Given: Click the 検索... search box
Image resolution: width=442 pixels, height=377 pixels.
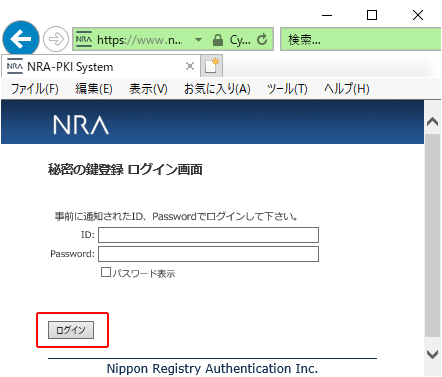Looking at the screenshot, I should coord(361,39).
